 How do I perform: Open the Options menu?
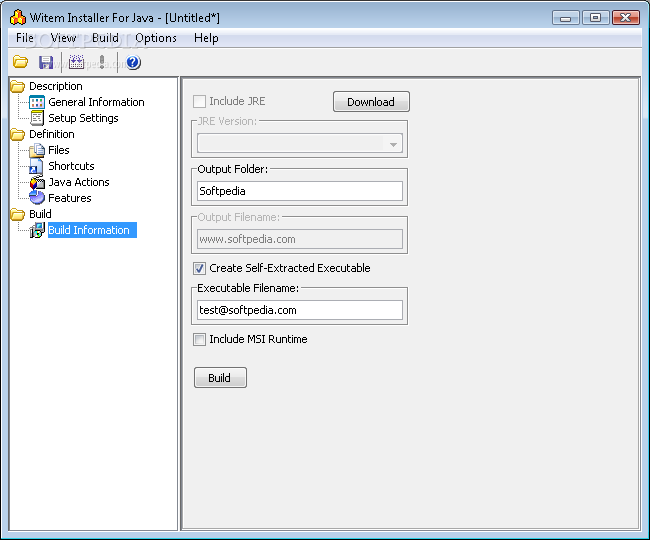click(x=156, y=38)
